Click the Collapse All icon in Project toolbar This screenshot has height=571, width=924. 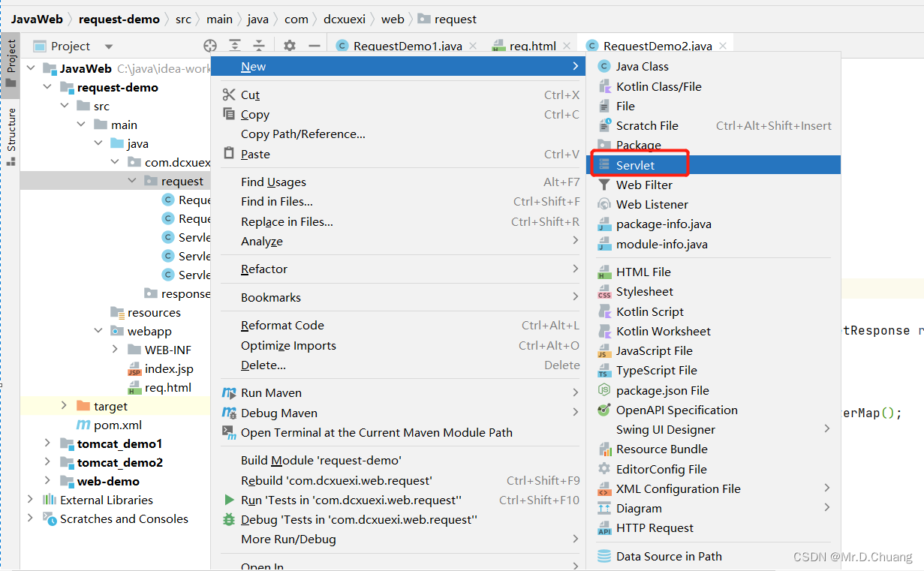click(x=259, y=46)
